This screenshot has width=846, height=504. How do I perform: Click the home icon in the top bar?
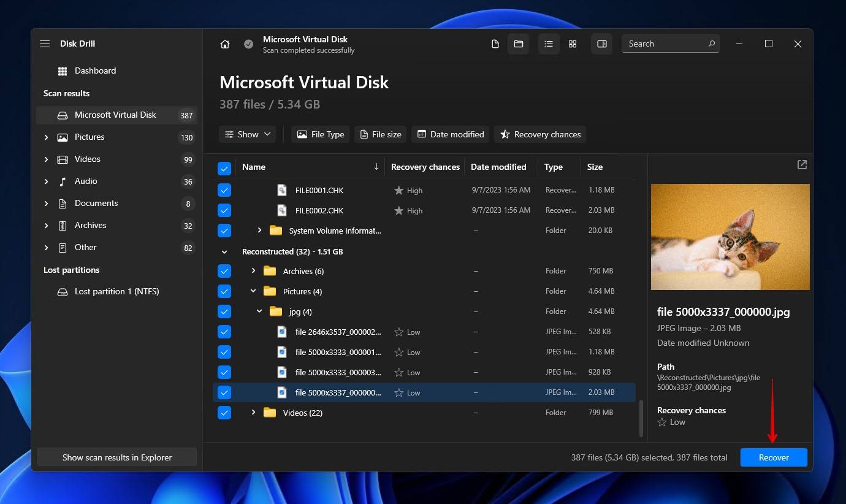(225, 44)
